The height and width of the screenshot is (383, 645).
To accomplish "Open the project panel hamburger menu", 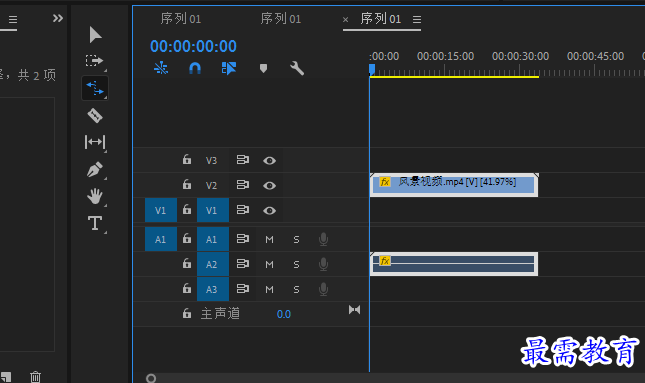I will tap(13, 19).
